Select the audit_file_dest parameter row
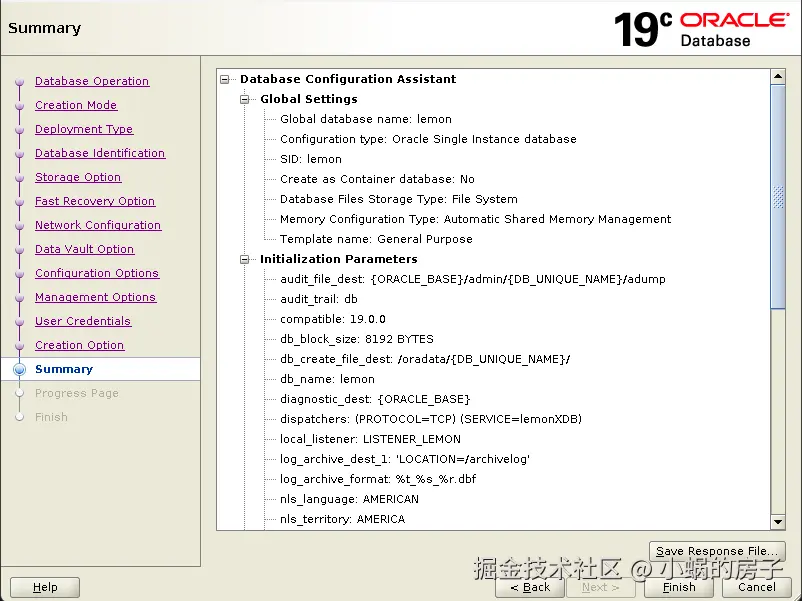802x601 pixels. click(473, 279)
